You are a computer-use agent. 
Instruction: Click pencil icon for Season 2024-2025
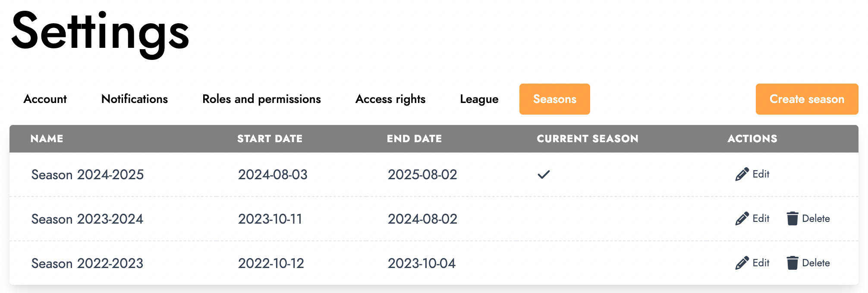pos(742,175)
